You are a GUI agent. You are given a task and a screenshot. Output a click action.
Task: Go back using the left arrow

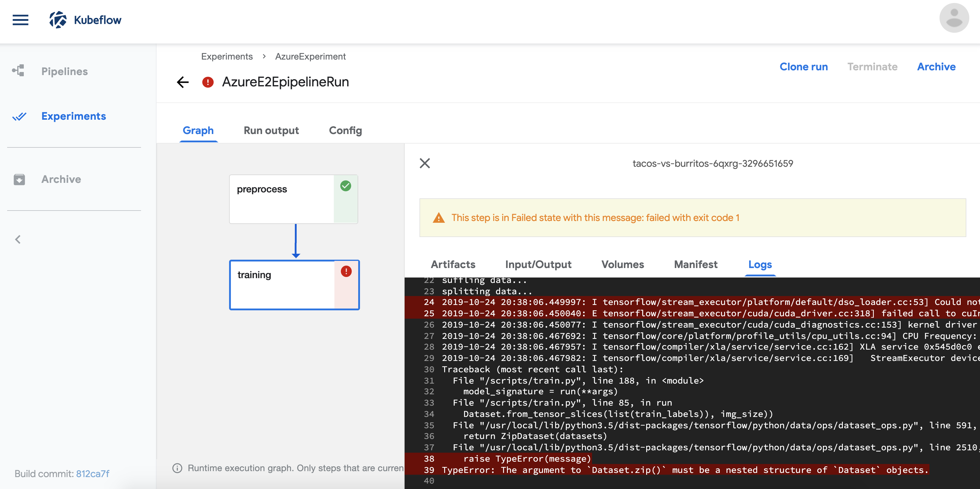point(183,82)
